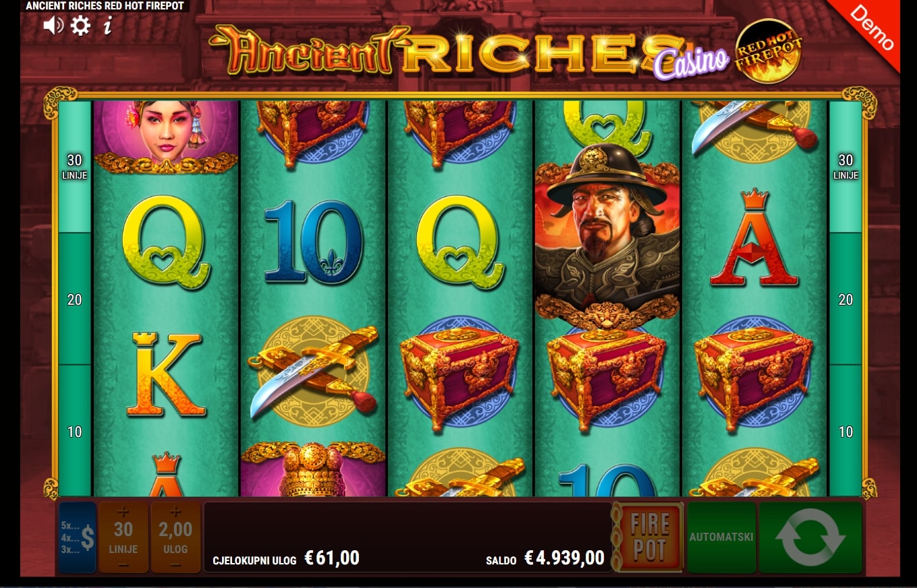Increase Linije with the plus sign
This screenshot has height=588, width=917.
click(123, 512)
